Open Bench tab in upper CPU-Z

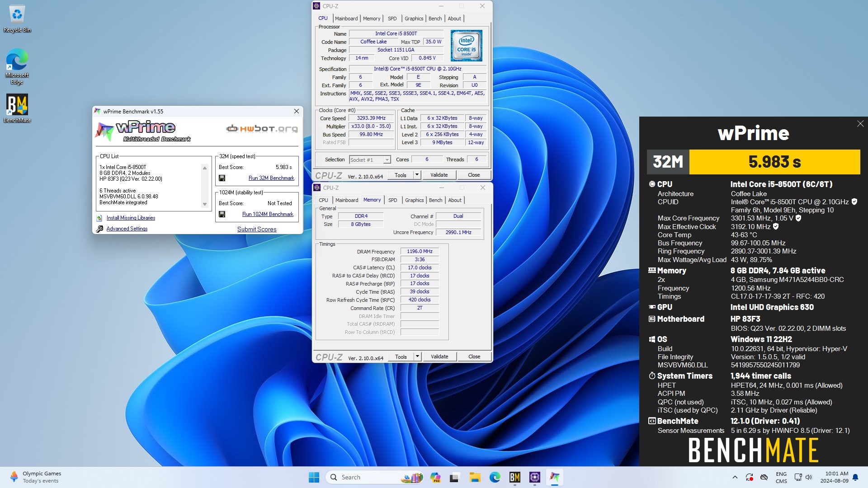pyautogui.click(x=435, y=19)
